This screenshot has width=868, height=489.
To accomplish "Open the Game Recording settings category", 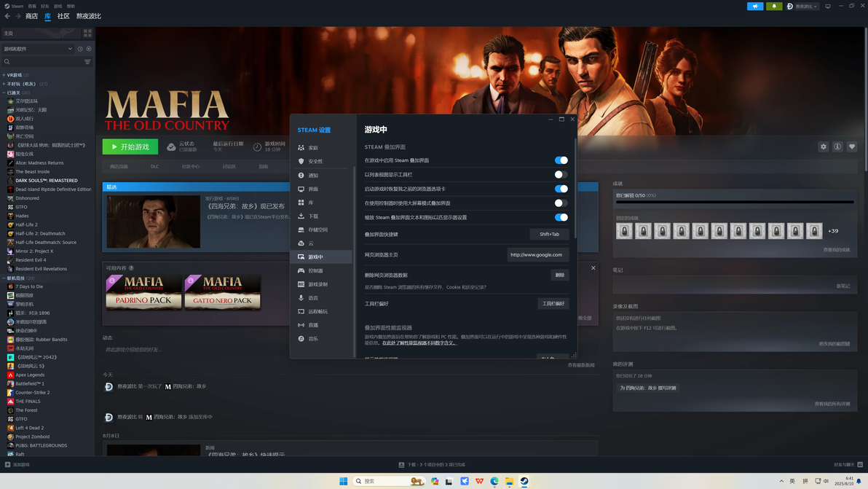I will [x=321, y=284].
